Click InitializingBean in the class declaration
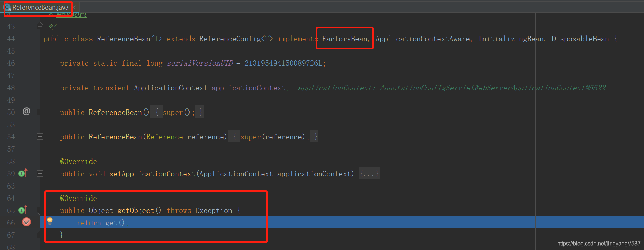Viewport: 644px width, 250px height. click(x=511, y=39)
